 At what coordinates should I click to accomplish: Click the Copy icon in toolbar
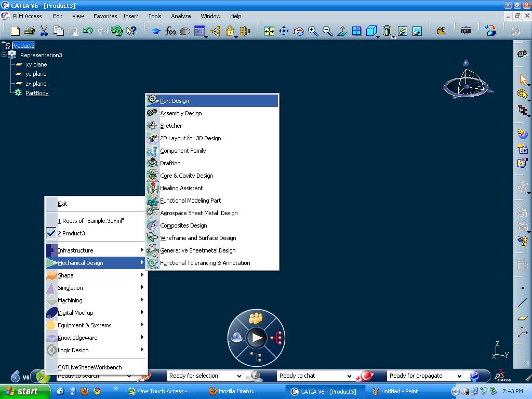[59, 31]
